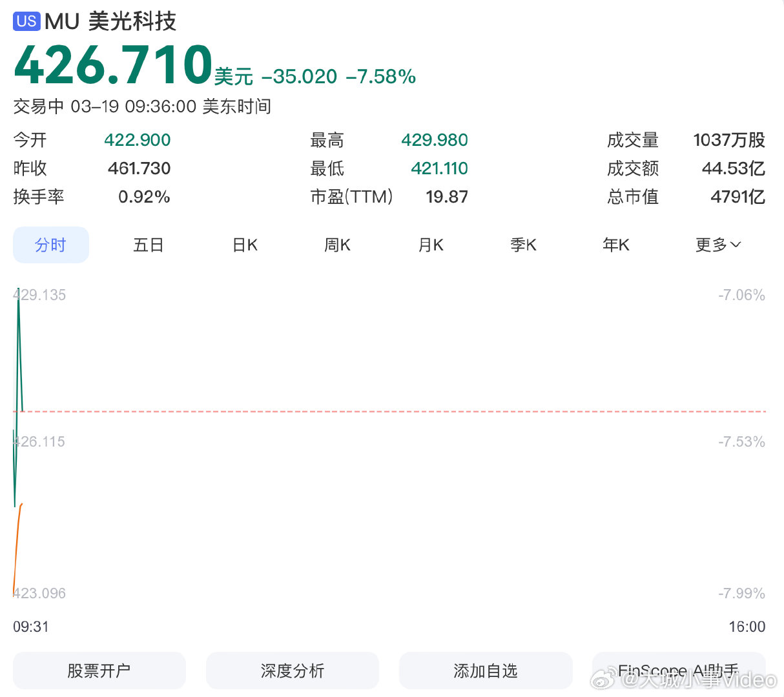784x697 pixels.
Task: Click the US market badge icon
Action: pyautogui.click(x=26, y=21)
